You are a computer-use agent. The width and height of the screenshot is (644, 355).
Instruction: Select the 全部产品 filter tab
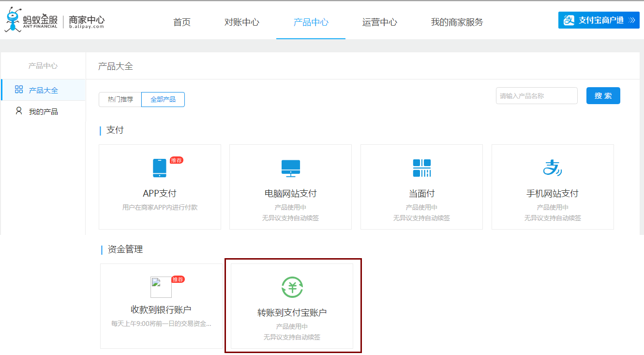(x=163, y=99)
